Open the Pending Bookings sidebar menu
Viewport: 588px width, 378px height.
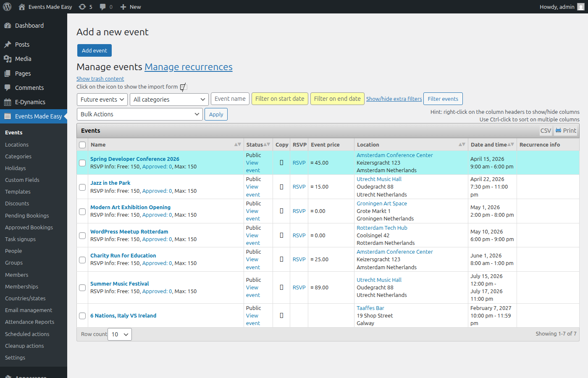point(27,215)
